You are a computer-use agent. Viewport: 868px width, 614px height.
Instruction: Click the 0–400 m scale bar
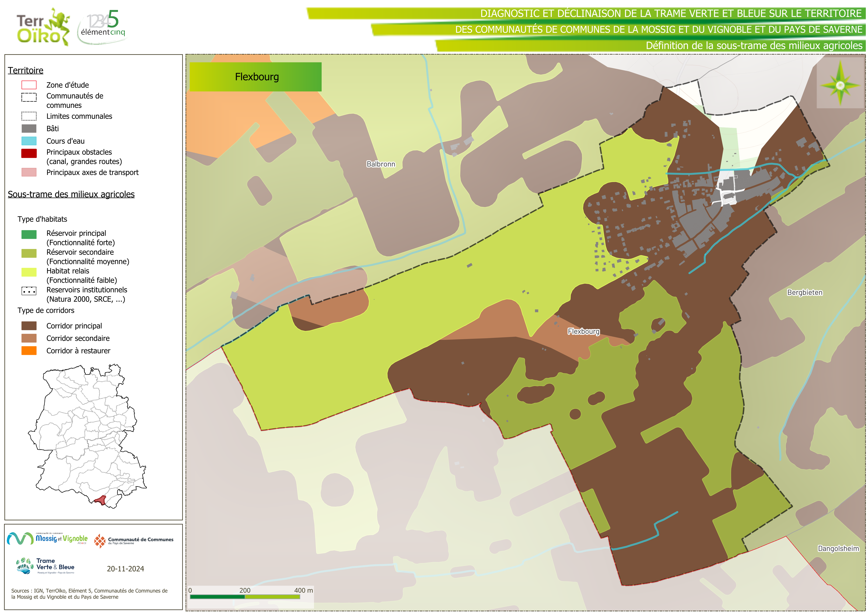245,597
